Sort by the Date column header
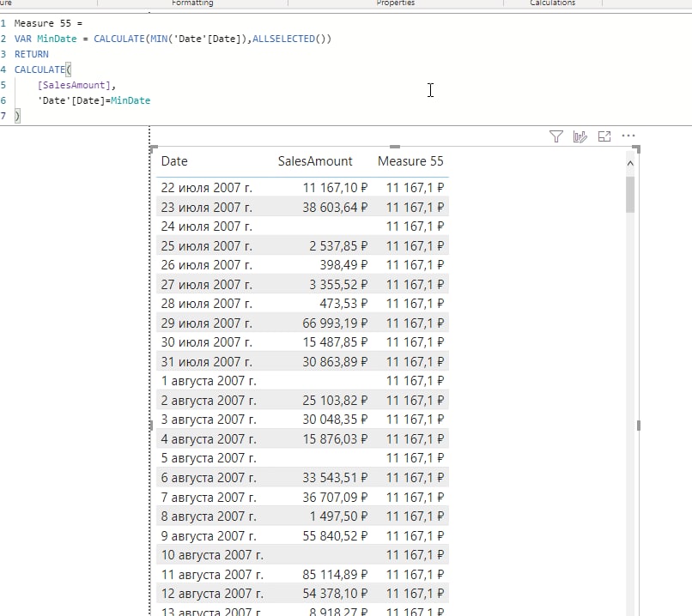 [174, 161]
